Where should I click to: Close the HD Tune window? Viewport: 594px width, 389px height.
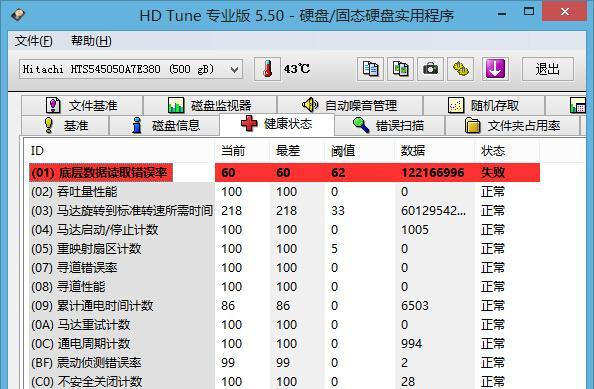564,12
